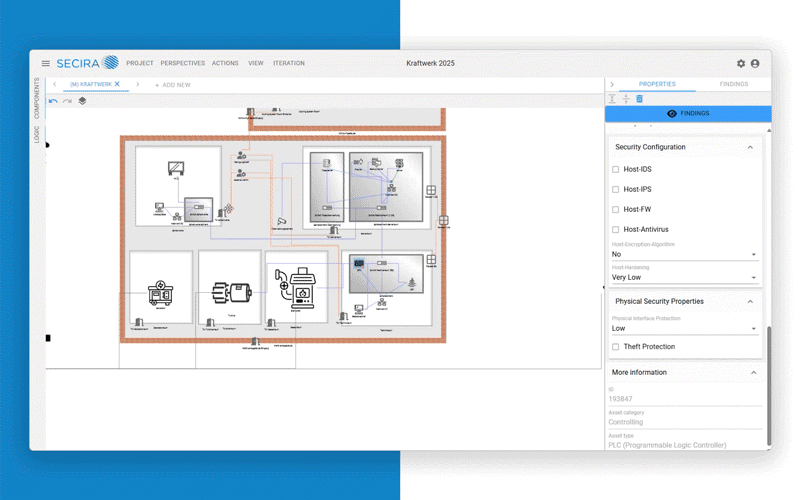Collapse all property sections icon
The height and width of the screenshot is (500, 800).
pos(626,99)
